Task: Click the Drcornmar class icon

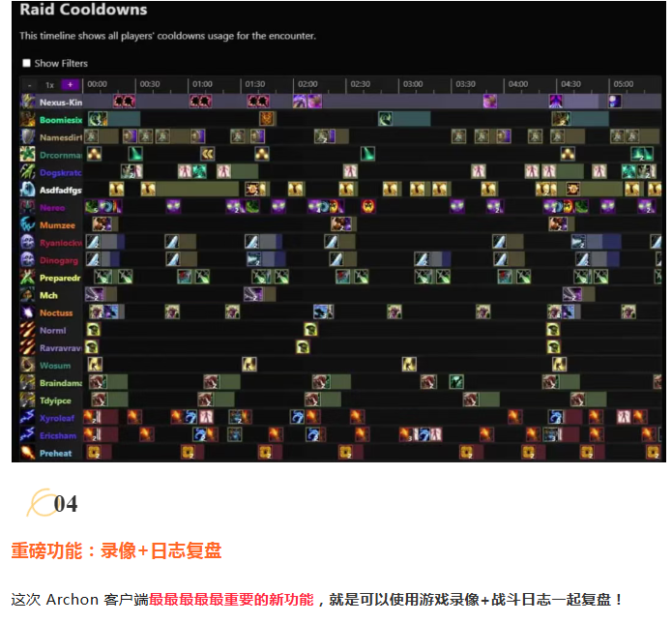Action: click(x=29, y=155)
